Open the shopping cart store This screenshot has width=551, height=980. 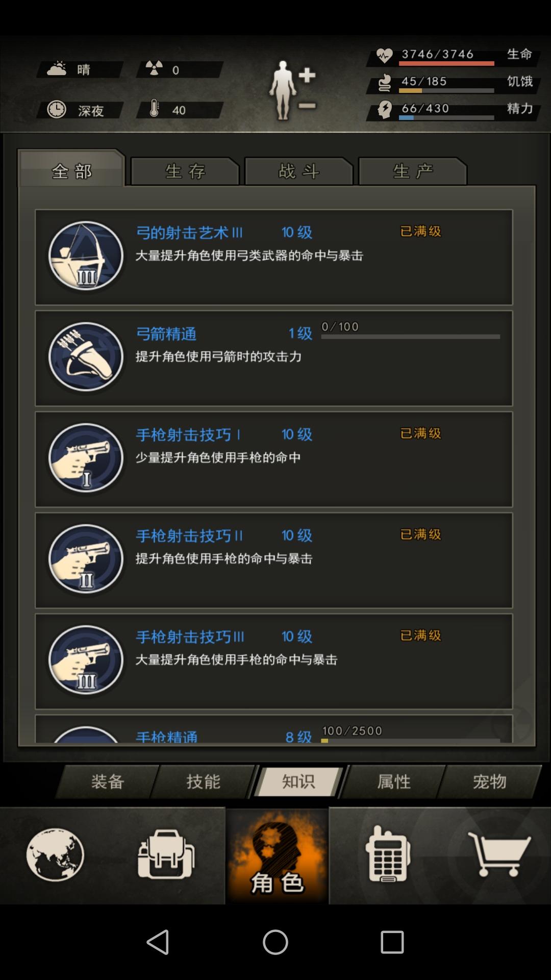(499, 853)
